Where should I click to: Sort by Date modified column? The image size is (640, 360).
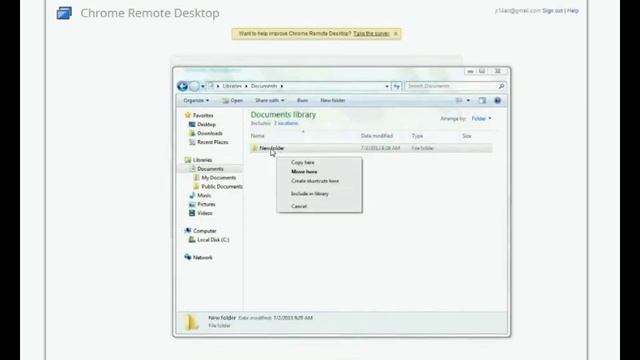[x=377, y=136]
